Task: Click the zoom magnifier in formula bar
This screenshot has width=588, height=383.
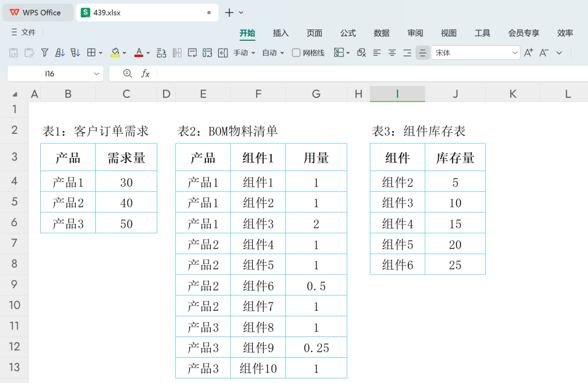Action: tap(127, 73)
